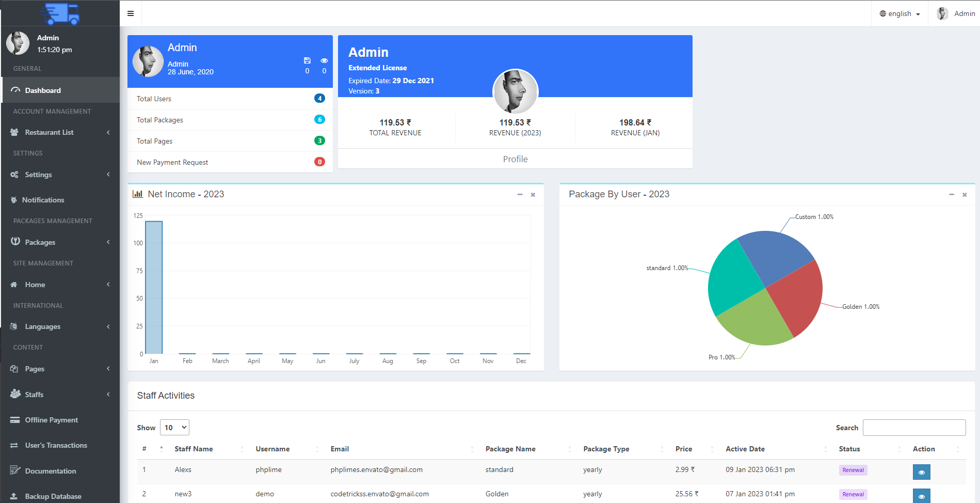Close the Net Income chart panel

pos(533,195)
